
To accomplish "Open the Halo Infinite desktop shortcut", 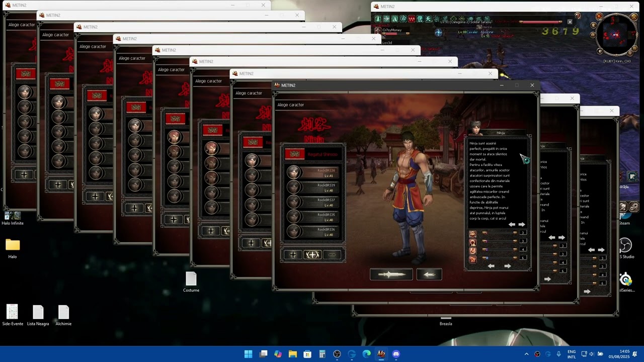I will (13, 218).
